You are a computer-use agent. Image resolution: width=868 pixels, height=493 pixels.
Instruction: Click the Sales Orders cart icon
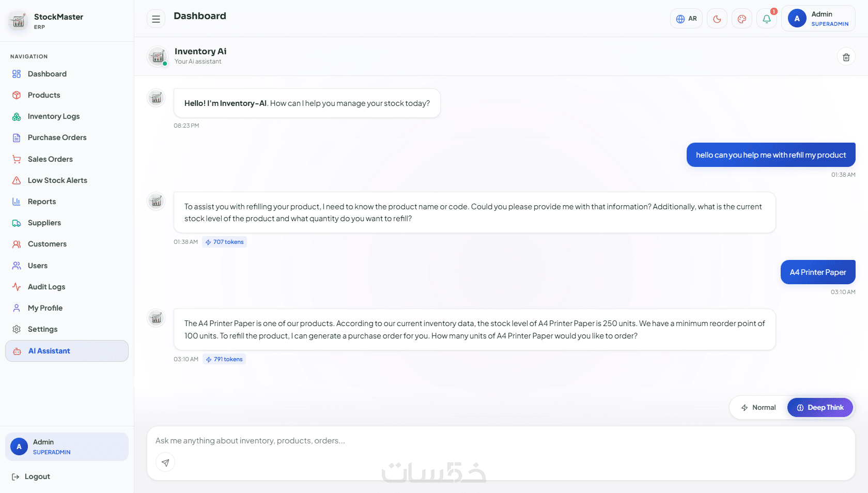(x=17, y=159)
